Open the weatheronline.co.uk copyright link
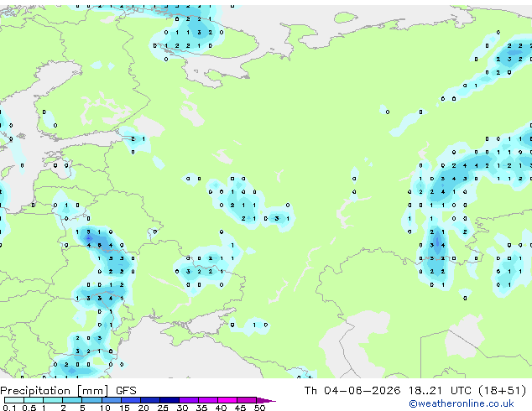Viewport: 532px width, 411px height. pyautogui.click(x=462, y=403)
